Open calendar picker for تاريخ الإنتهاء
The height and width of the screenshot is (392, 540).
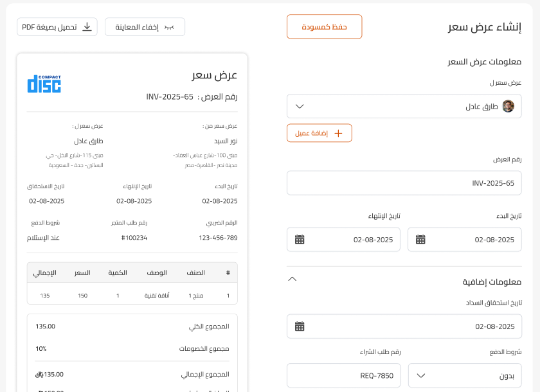300,240
